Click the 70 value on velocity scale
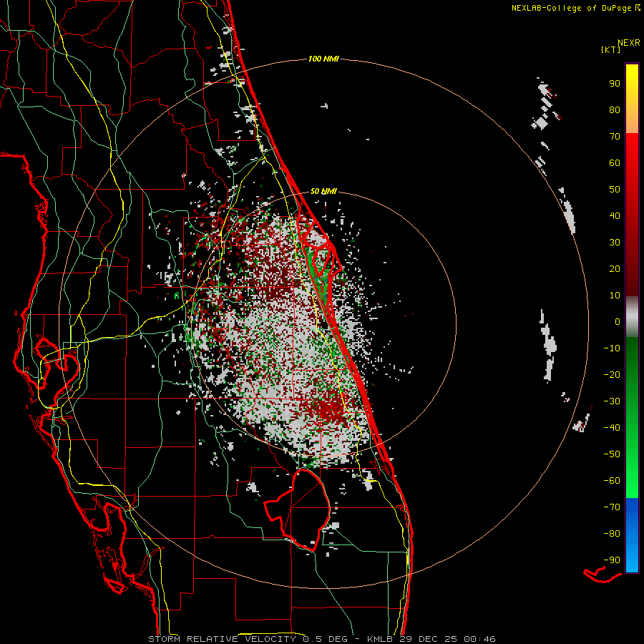Viewport: 644px width, 644px height. (x=615, y=137)
